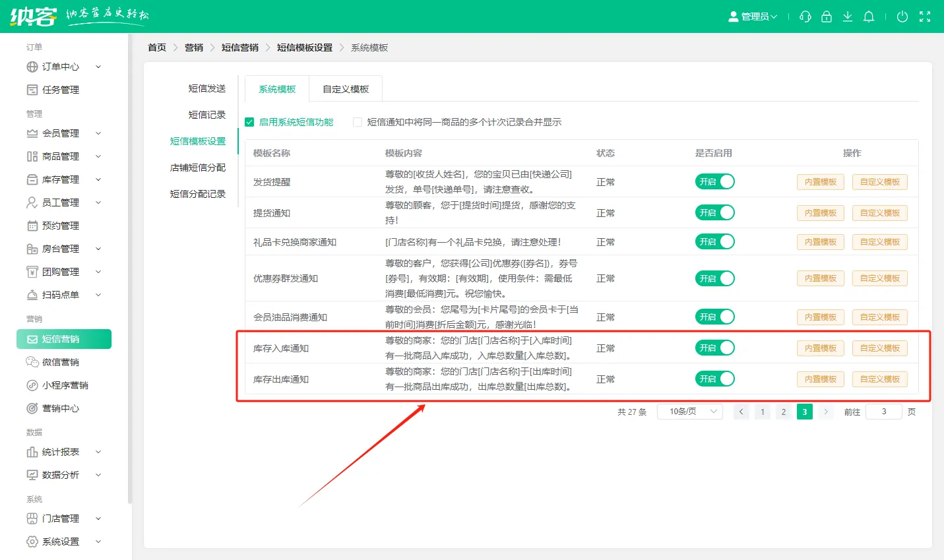Screen dimensions: 944x560
Task: Click the 会员管理 crown icon
Action: [x=32, y=133]
